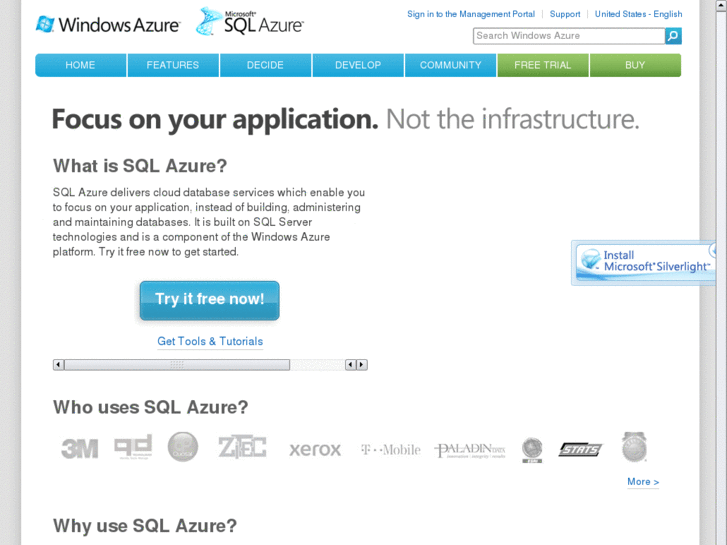Click the search magnifier button

673,36
